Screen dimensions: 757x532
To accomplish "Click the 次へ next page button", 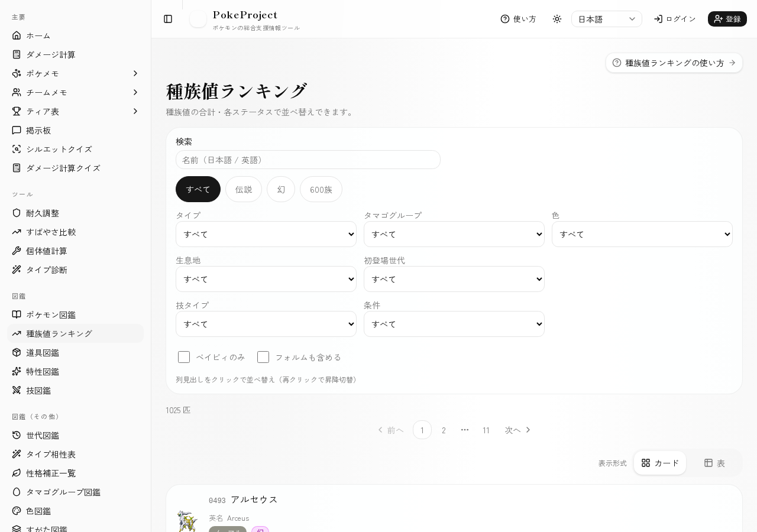I will 518,430.
